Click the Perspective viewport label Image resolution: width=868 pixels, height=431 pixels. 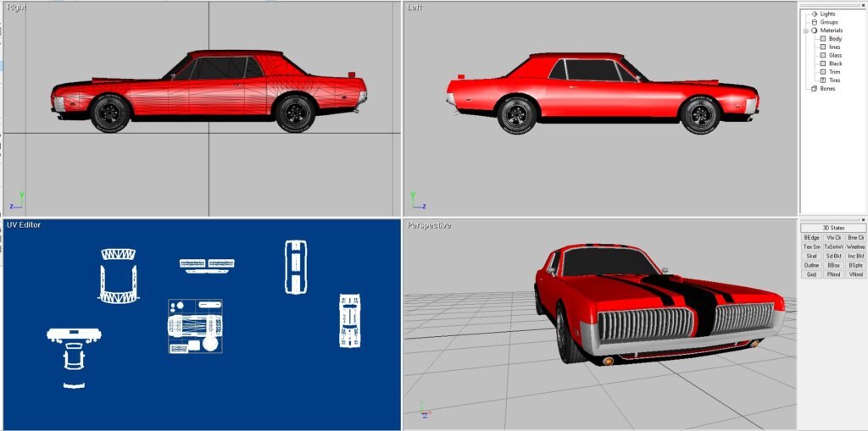click(x=429, y=224)
